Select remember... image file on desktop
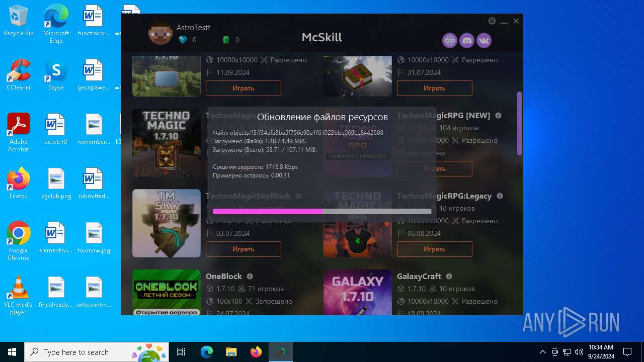The image size is (644, 362). pyautogui.click(x=94, y=130)
